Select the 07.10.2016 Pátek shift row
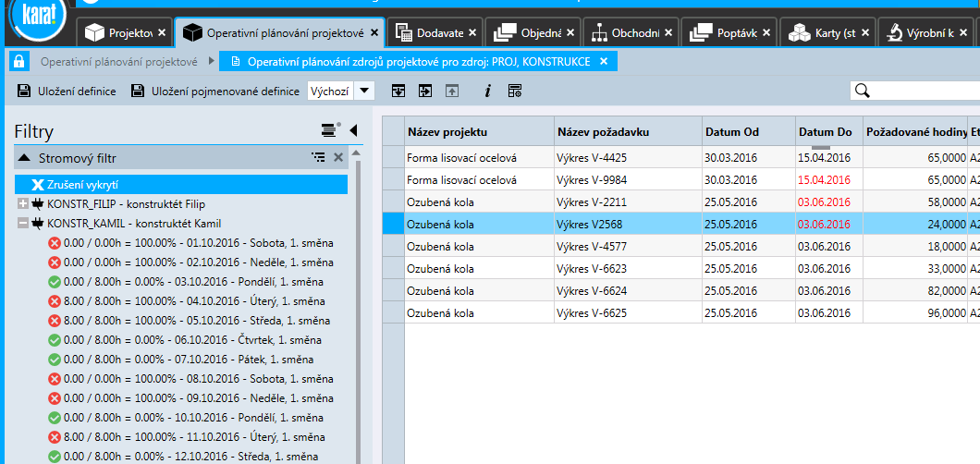 click(180, 360)
